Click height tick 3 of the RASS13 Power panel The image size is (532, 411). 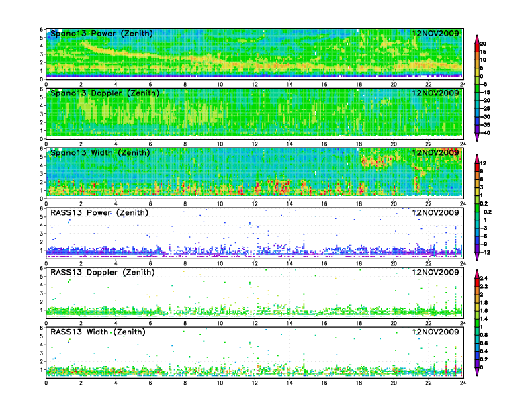(42, 233)
